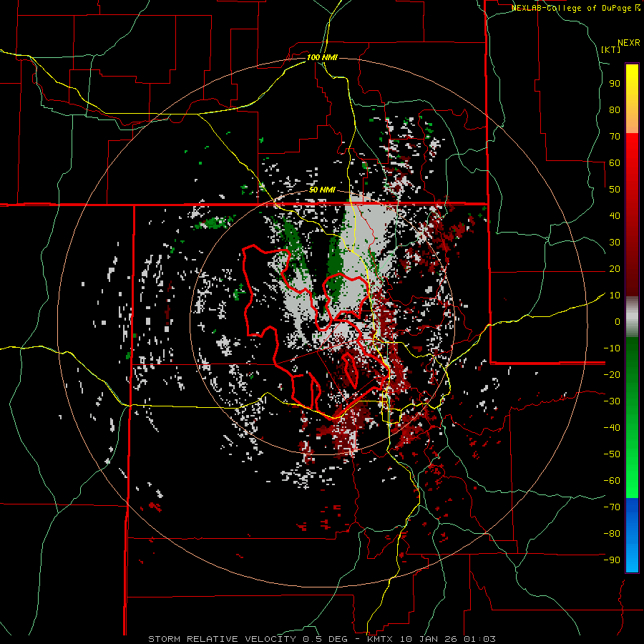Select the -60 scale value
Screen dimensions: 644x644
point(612,481)
